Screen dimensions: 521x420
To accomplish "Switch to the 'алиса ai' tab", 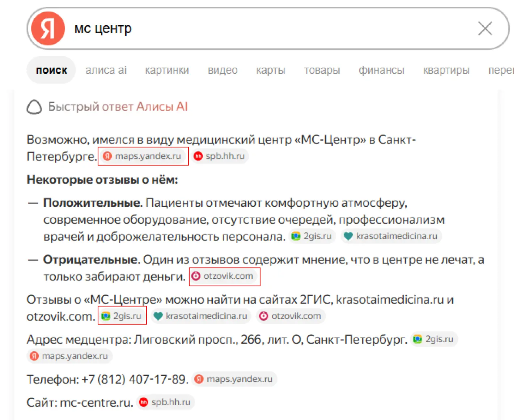I will tap(106, 70).
